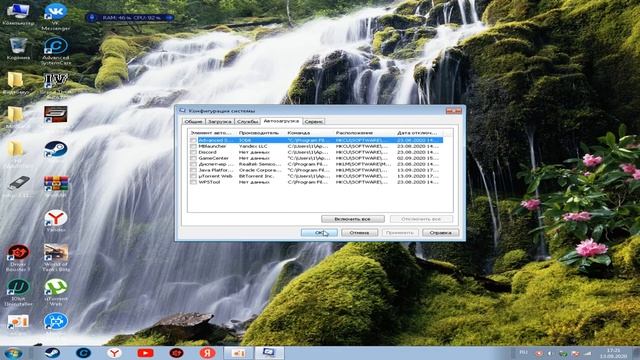
Task: Toggle the GameCenter startup checkbox
Action: [193, 158]
